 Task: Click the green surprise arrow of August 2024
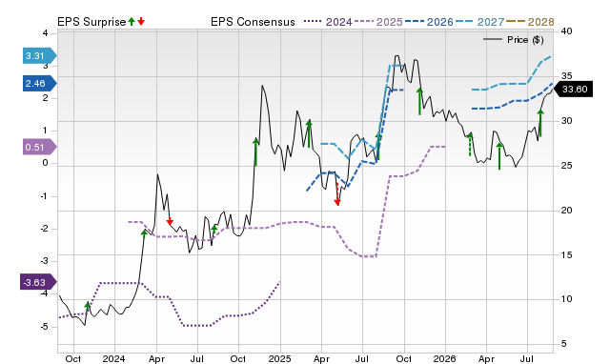(213, 230)
